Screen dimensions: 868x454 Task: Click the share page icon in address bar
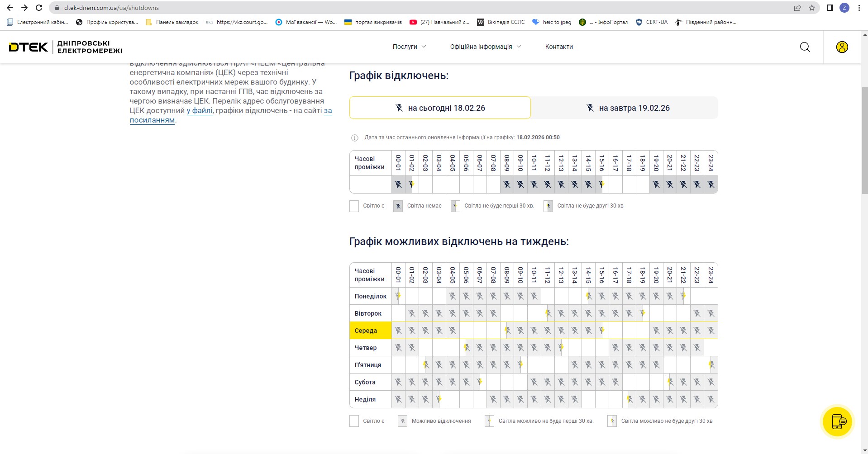tap(797, 8)
